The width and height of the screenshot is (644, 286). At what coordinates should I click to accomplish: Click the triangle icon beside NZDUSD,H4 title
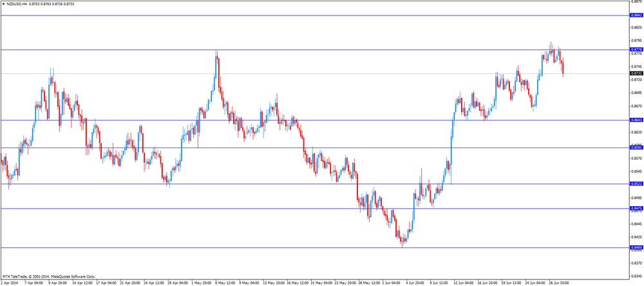pyautogui.click(x=4, y=4)
